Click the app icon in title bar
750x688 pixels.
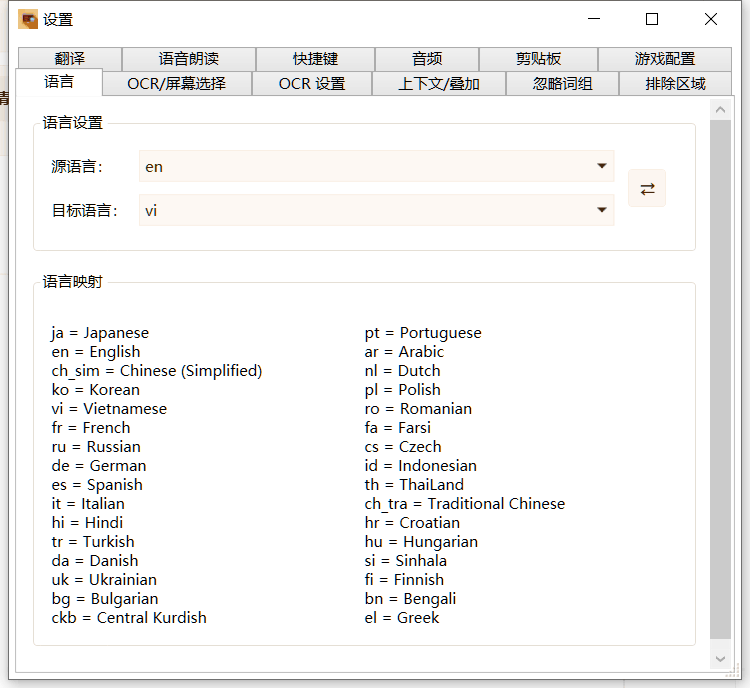(28, 20)
